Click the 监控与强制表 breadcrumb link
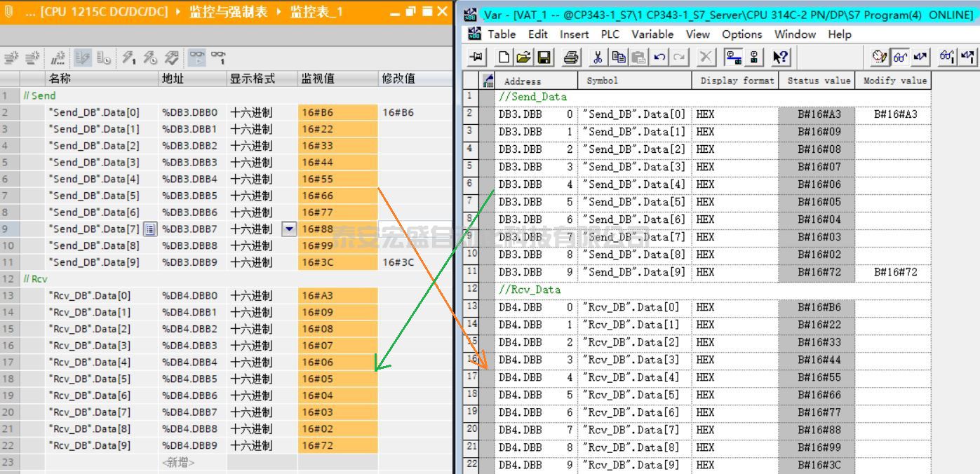 pos(228,12)
